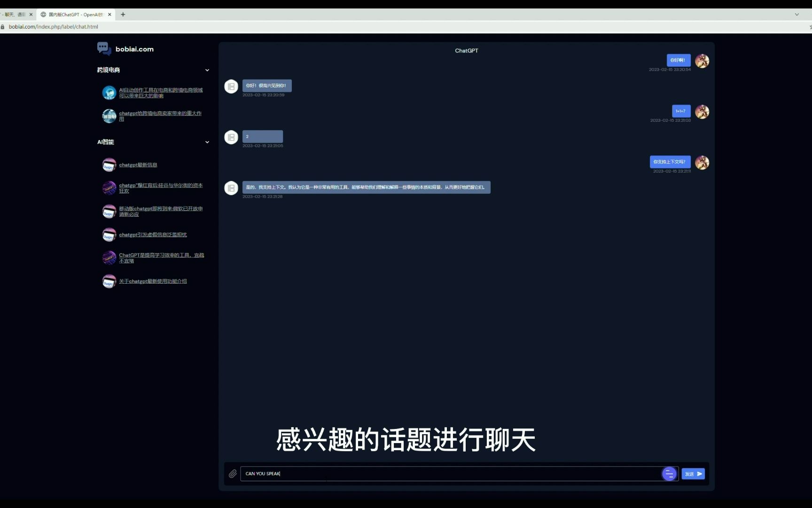Click the 跨境电商 section heading
812x508 pixels.
pos(109,70)
